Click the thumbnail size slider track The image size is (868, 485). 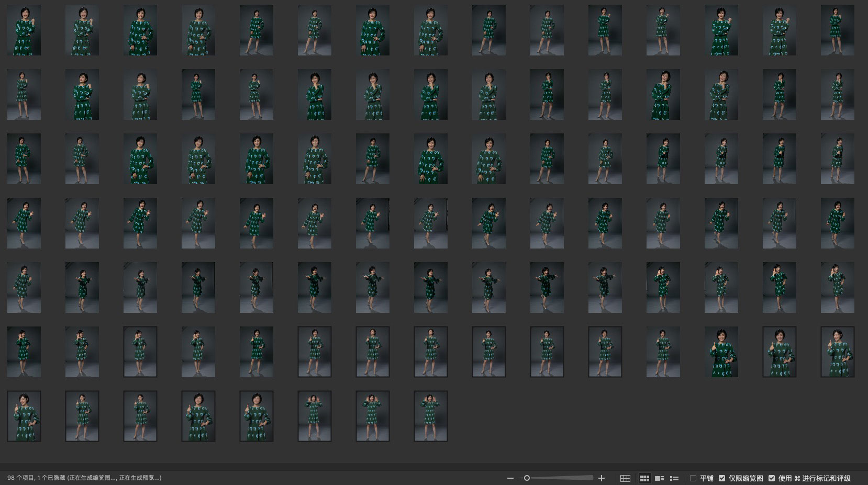point(560,478)
